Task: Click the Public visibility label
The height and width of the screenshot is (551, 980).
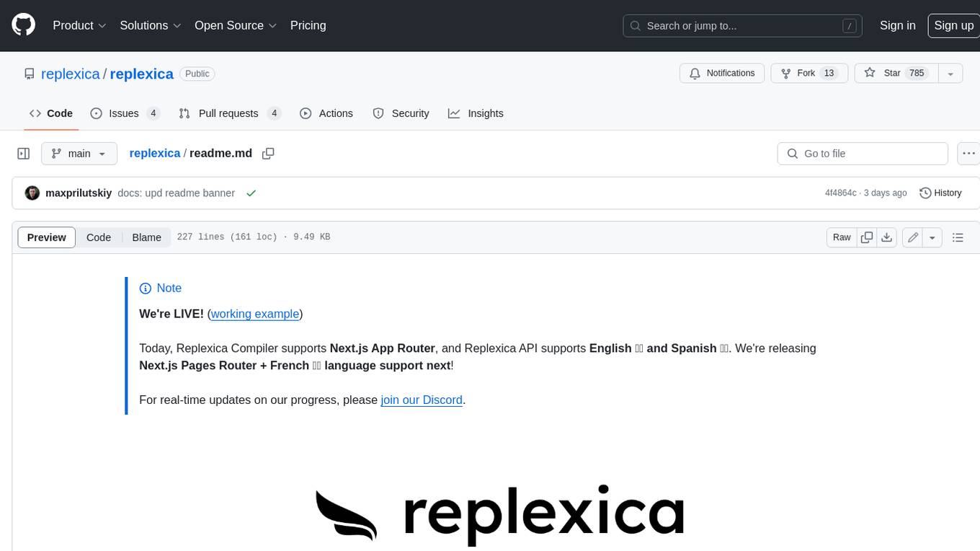Action: (x=197, y=74)
